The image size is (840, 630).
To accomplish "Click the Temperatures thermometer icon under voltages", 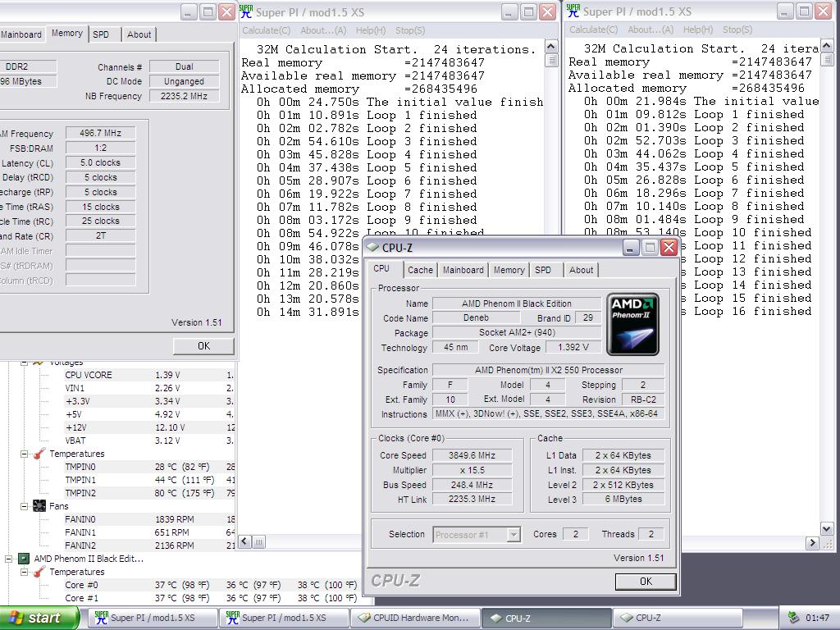I will click(39, 454).
